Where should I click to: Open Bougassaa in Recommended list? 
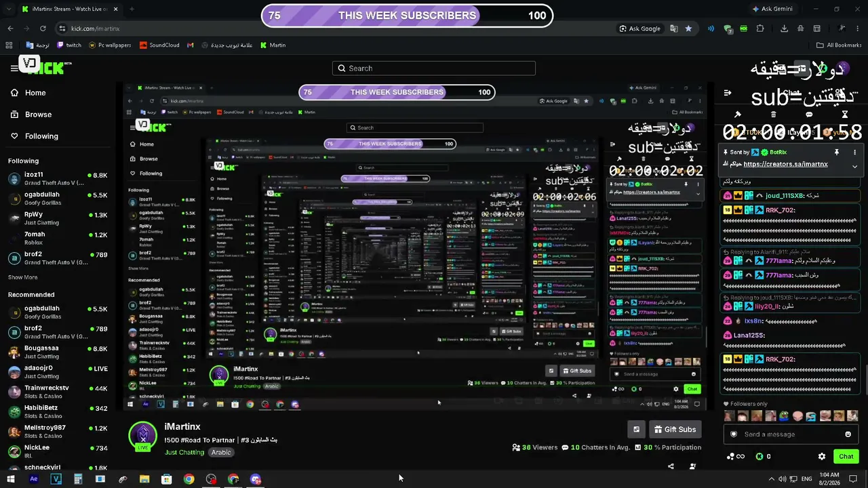(x=58, y=352)
